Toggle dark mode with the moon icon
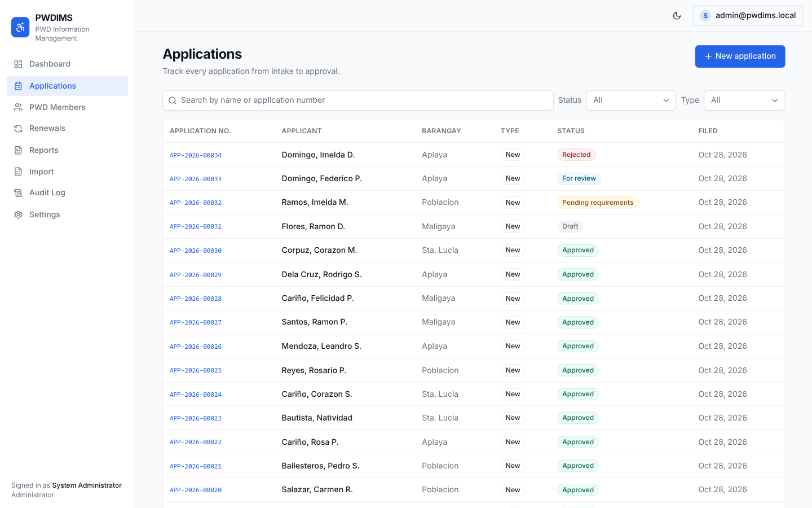Image resolution: width=812 pixels, height=508 pixels. (677, 16)
